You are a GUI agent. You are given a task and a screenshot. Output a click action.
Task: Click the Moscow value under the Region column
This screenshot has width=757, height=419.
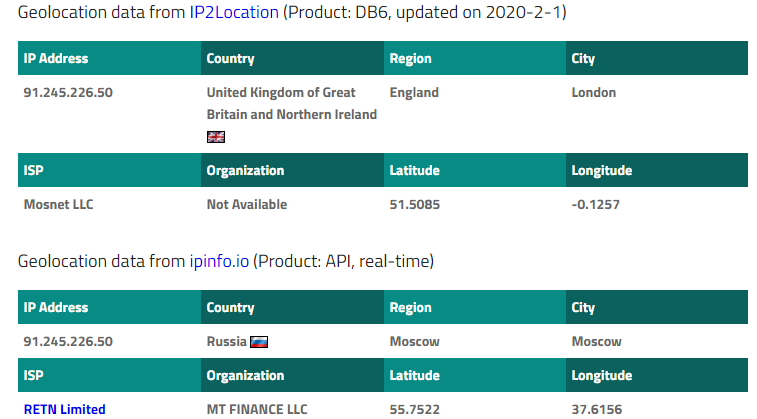(414, 341)
